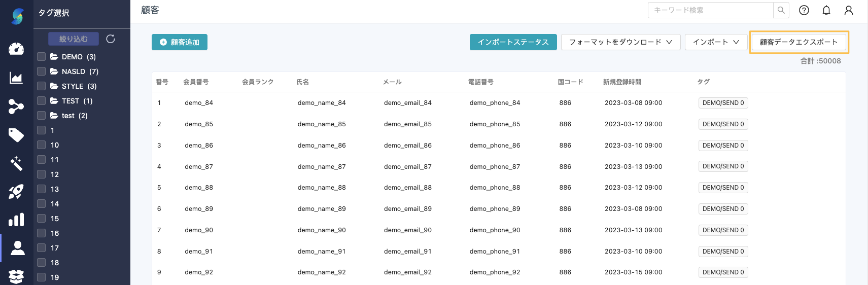868x285 pixels.
Task: Click the DEMO folder icon
Action: (54, 57)
